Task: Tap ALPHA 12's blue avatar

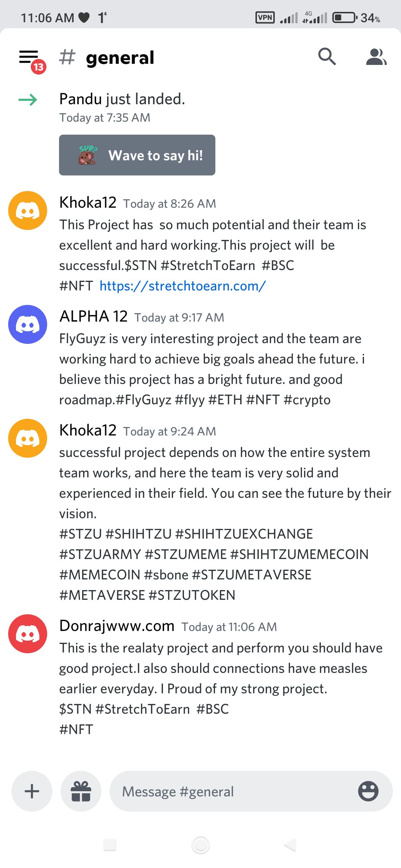Action: click(28, 324)
